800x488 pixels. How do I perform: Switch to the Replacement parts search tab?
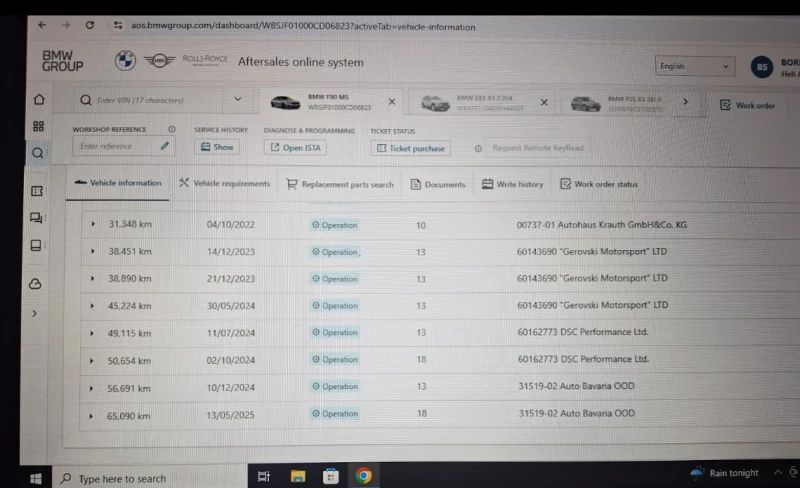340,184
